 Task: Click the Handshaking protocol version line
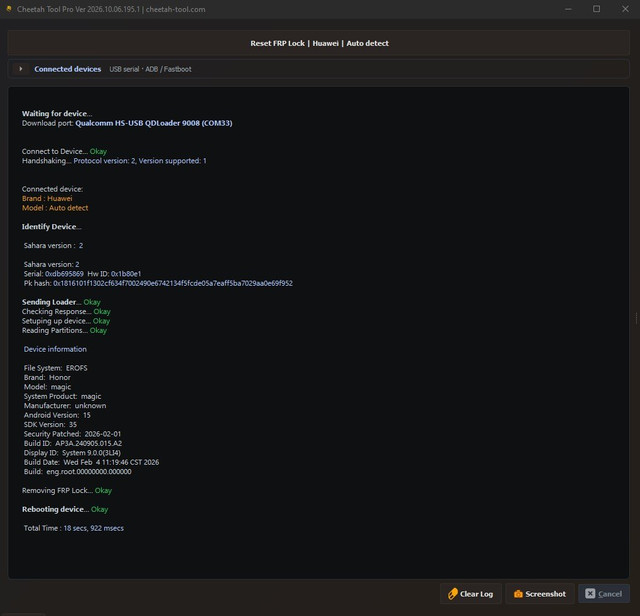(114, 161)
